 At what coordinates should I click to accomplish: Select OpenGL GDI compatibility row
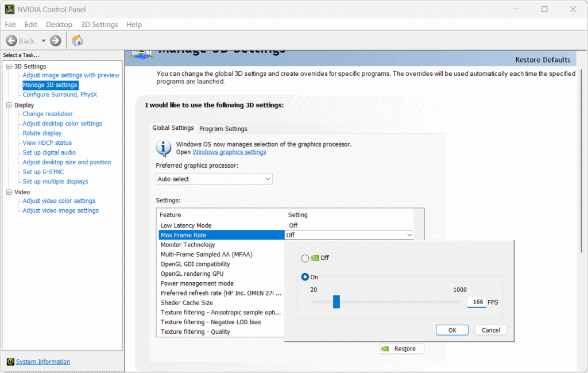(x=221, y=264)
